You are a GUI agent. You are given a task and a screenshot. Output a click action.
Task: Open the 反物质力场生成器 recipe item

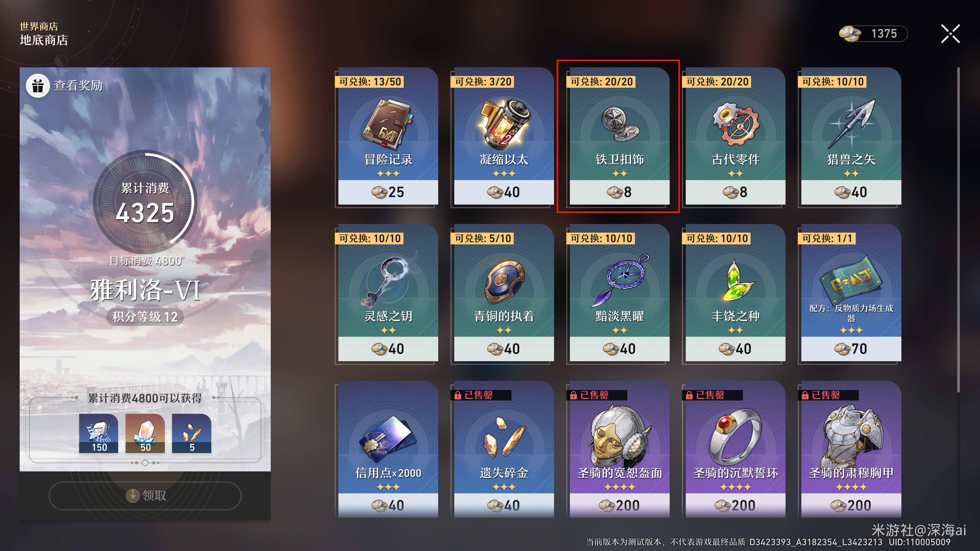click(850, 293)
